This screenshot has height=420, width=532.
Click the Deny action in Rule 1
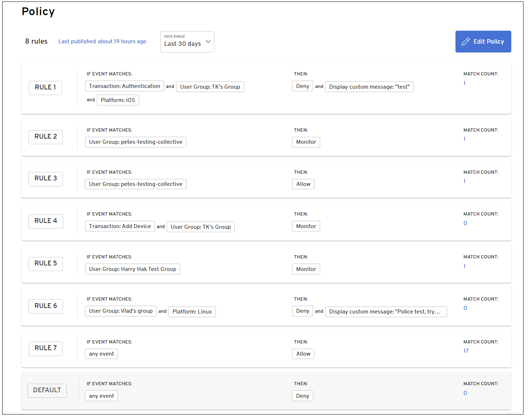click(x=302, y=86)
